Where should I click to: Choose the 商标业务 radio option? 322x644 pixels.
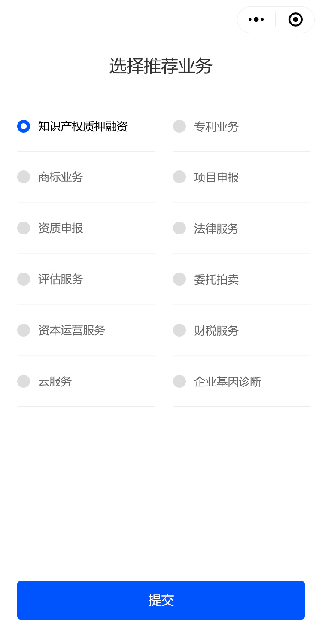coord(24,177)
